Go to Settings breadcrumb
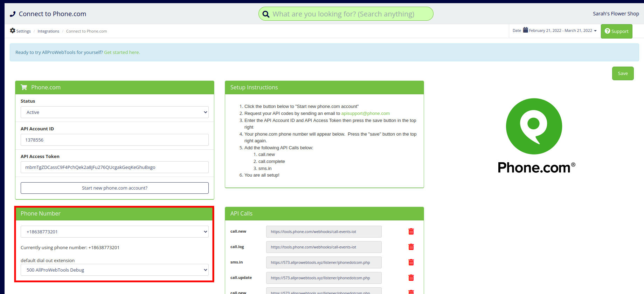 coord(23,31)
